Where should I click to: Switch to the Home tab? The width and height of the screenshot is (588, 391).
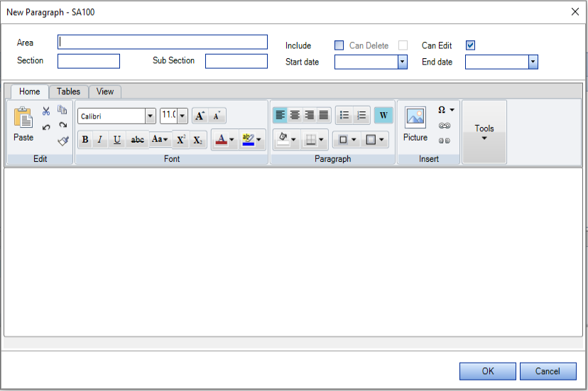pos(30,92)
